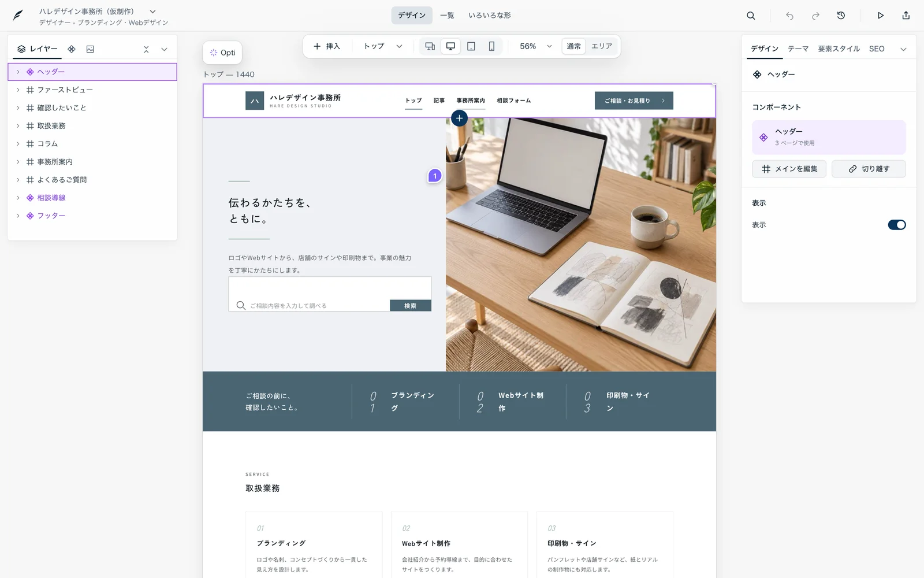This screenshot has height=578, width=924.
Task: Collapse all layers icon
Action: (146, 49)
